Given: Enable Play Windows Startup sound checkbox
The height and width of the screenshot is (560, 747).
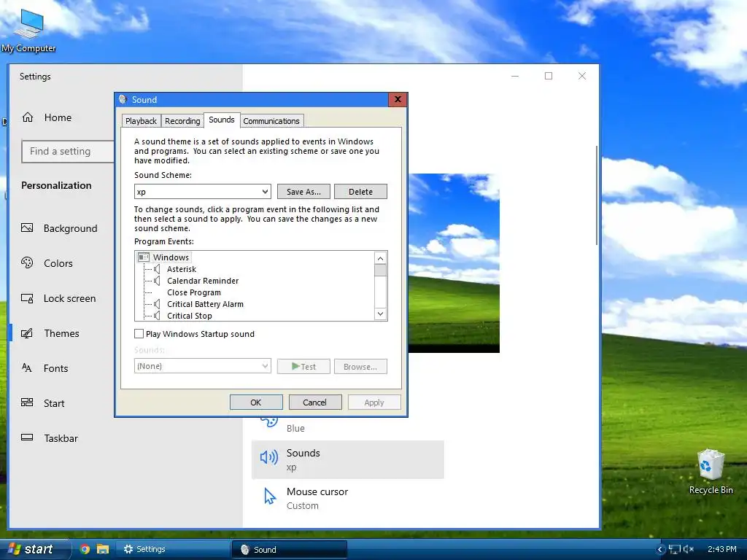Looking at the screenshot, I should [x=139, y=334].
